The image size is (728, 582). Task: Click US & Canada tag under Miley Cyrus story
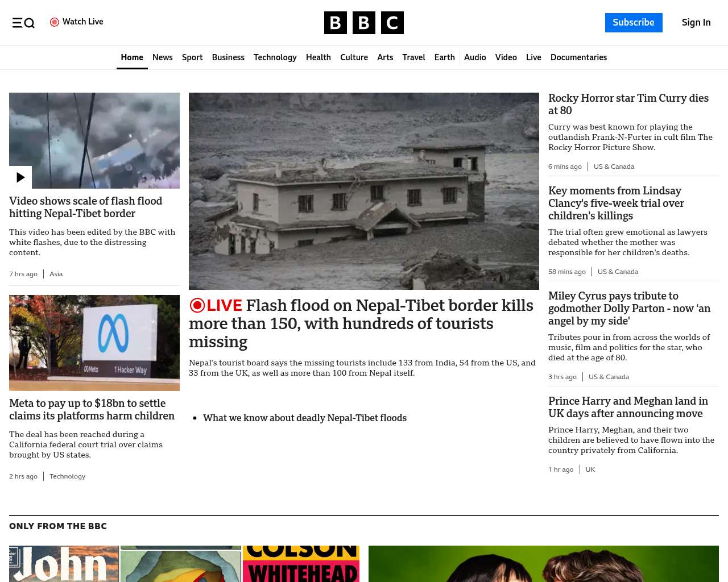[609, 377]
